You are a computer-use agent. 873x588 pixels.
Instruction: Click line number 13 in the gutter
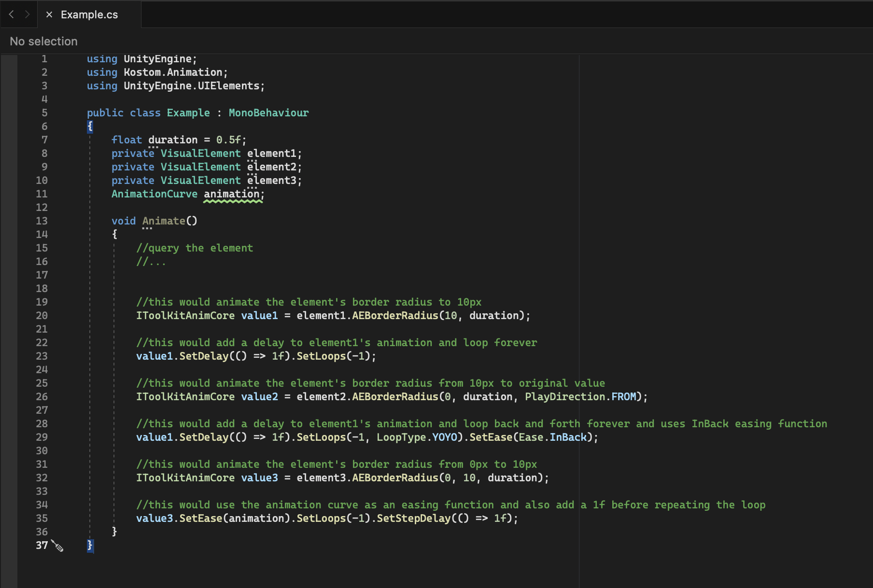(x=42, y=221)
